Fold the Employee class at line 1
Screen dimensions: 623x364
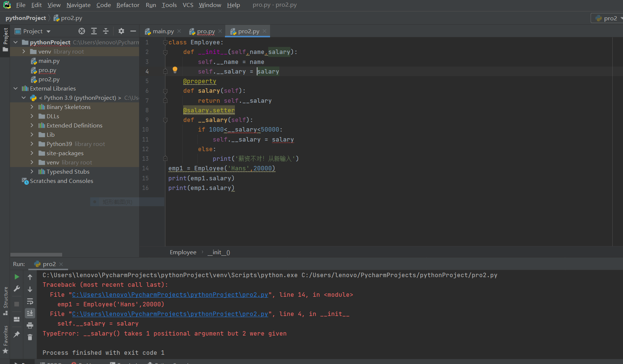[165, 42]
